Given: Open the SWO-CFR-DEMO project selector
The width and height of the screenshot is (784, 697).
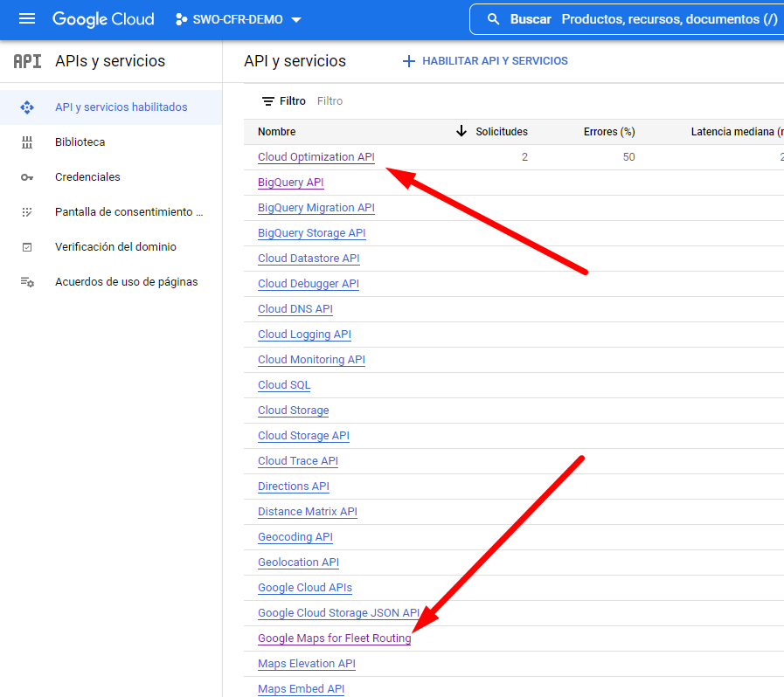Looking at the screenshot, I should [238, 19].
